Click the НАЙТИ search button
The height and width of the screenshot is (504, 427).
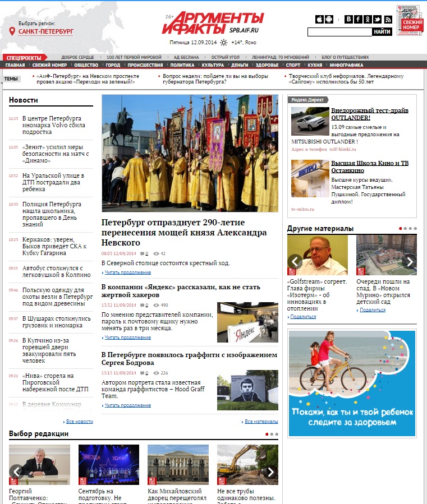(x=382, y=32)
